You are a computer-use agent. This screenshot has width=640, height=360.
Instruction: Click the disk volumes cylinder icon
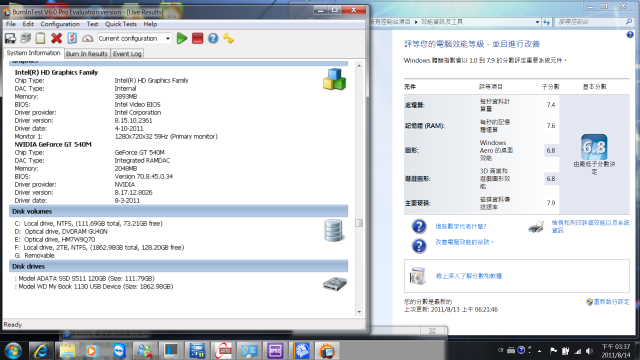pyautogui.click(x=333, y=231)
